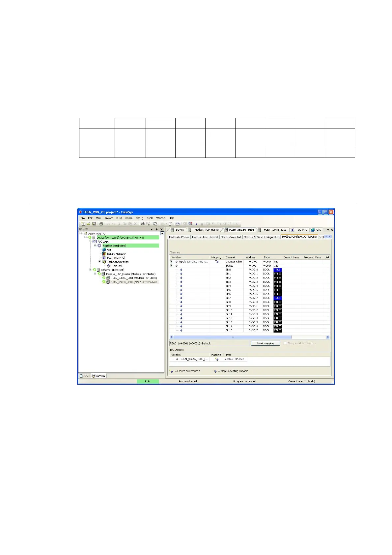Select PLC_PRG (PRG) in the device tree

[116, 258]
